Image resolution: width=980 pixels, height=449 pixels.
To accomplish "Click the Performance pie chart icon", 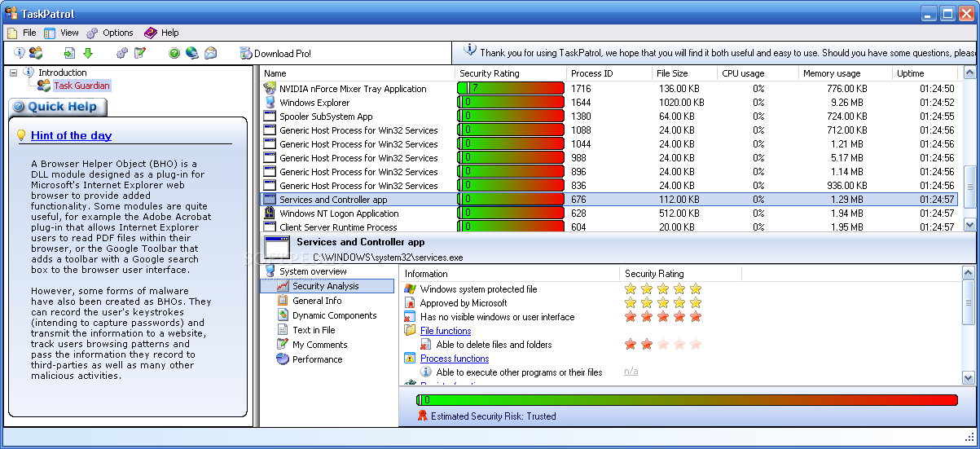I will pyautogui.click(x=283, y=359).
